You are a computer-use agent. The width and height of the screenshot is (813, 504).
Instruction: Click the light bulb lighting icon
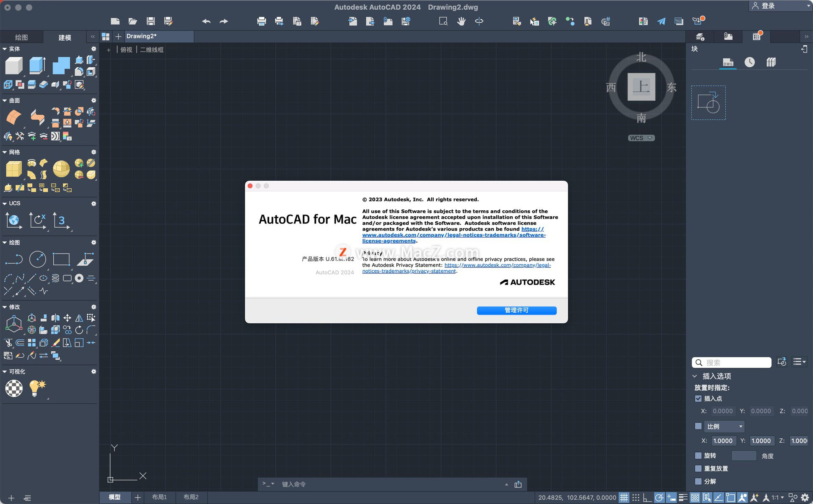[37, 388]
